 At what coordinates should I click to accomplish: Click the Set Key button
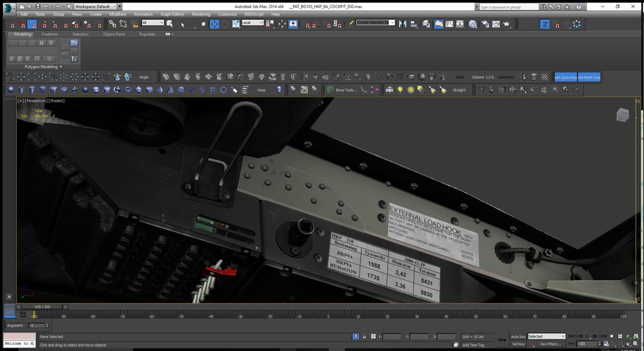pos(518,344)
